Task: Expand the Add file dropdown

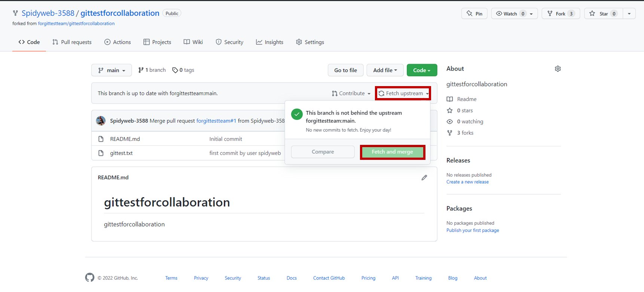Action: pyautogui.click(x=385, y=70)
